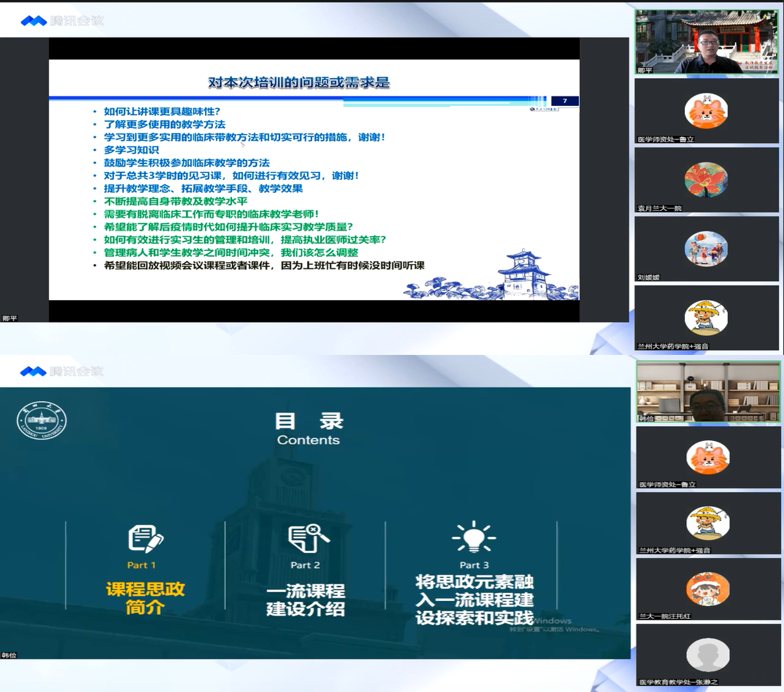Select 医学教育教学处-张瀞之 gray default avatar
The width and height of the screenshot is (784, 692).
tap(708, 655)
